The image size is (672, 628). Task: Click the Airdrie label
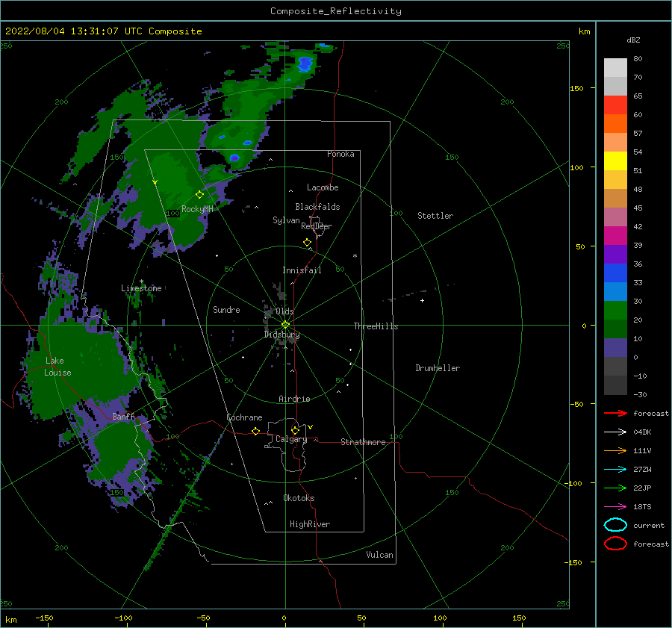pyautogui.click(x=294, y=399)
